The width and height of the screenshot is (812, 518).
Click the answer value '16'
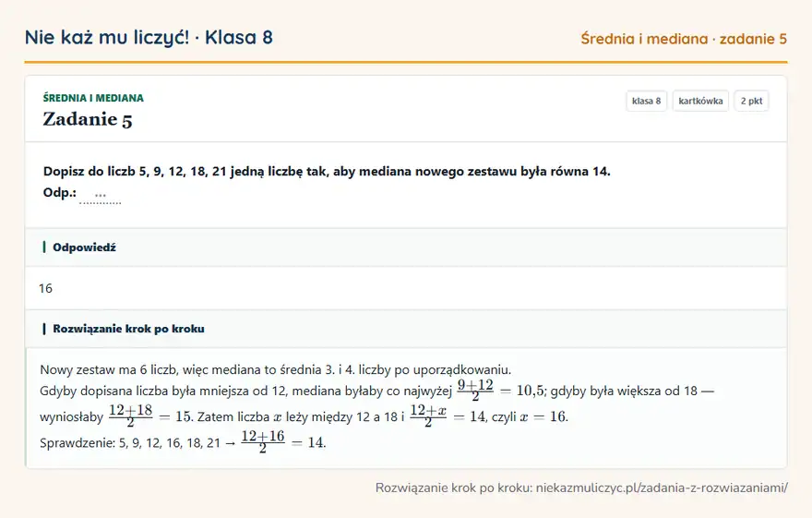(x=45, y=288)
